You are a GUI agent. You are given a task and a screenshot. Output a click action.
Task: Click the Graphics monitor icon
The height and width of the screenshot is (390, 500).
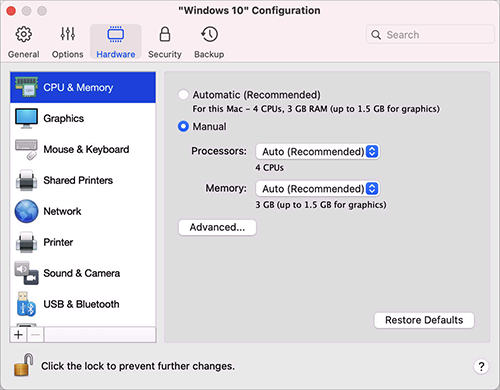click(x=26, y=118)
